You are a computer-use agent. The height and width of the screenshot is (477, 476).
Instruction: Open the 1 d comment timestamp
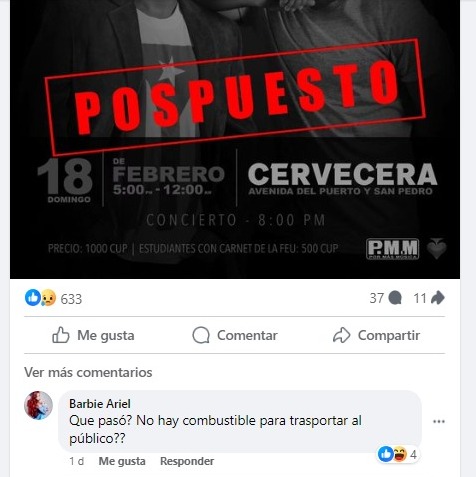(x=76, y=461)
